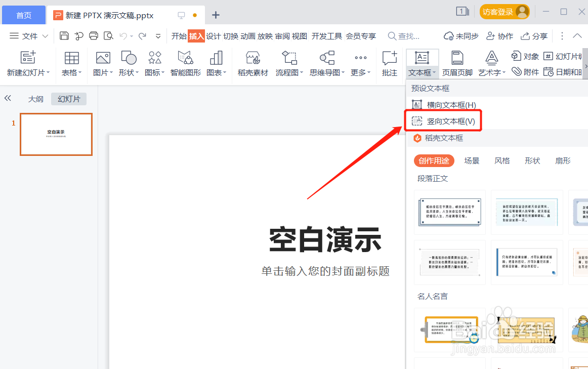588x369 pixels.
Task: Insert an 对象 object
Action: tap(525, 56)
